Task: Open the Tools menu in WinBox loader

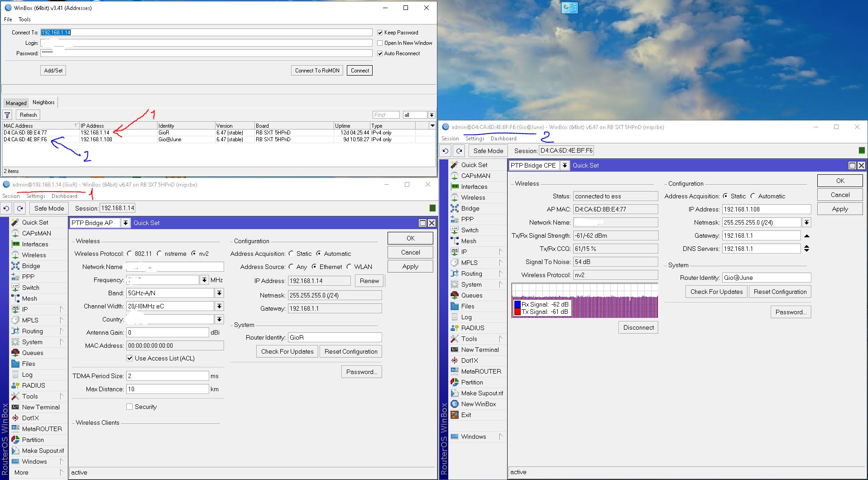Action: [x=24, y=19]
